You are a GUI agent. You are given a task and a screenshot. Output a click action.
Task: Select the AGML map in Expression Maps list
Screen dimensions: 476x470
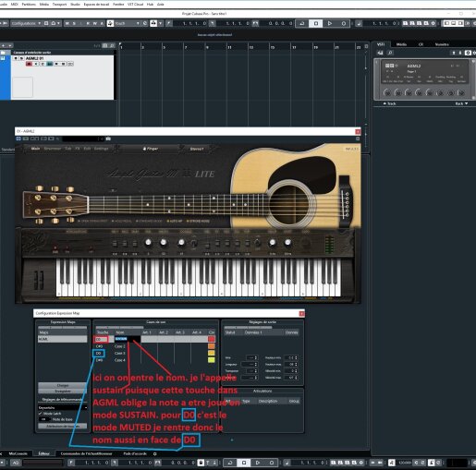[x=63, y=339]
